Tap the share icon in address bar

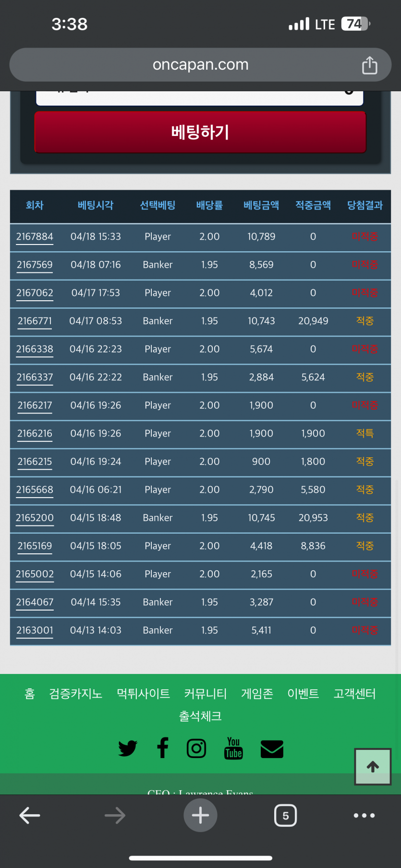[369, 65]
